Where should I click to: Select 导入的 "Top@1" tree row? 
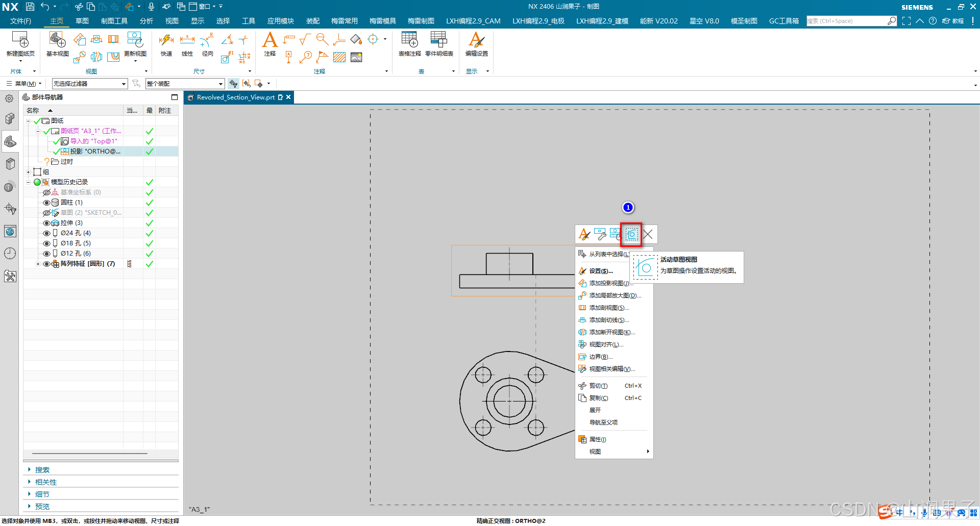pos(101,141)
